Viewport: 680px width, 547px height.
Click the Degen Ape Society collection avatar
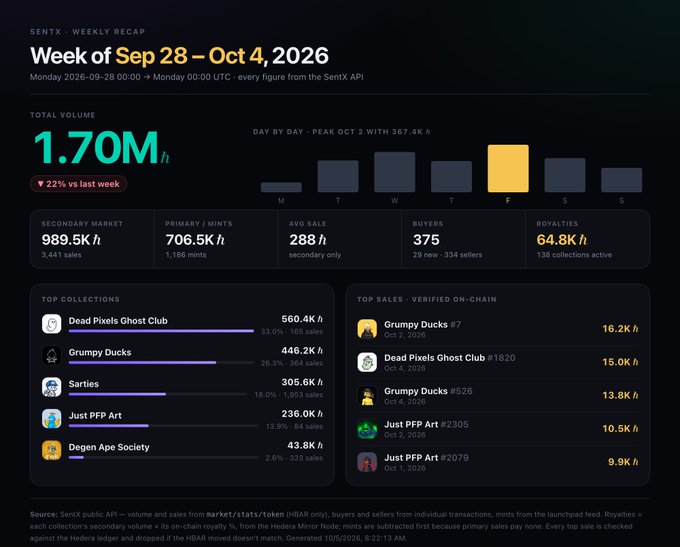[x=52, y=450]
